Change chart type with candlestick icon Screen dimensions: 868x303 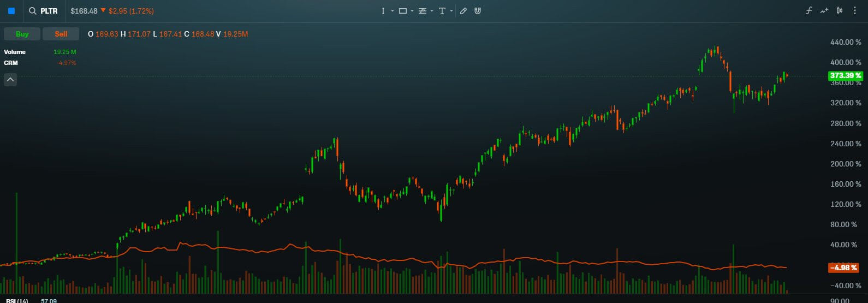click(x=840, y=11)
